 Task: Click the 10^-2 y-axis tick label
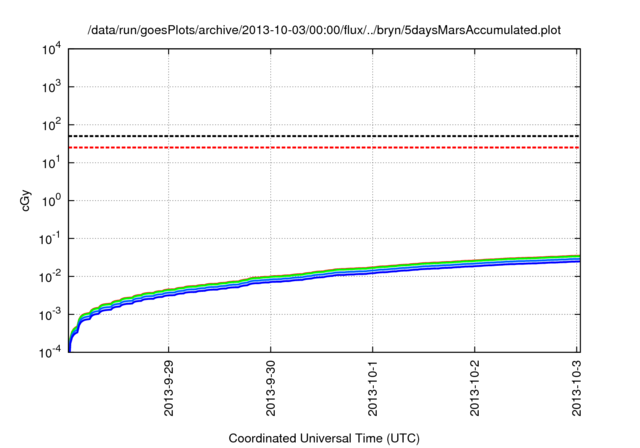(49, 277)
